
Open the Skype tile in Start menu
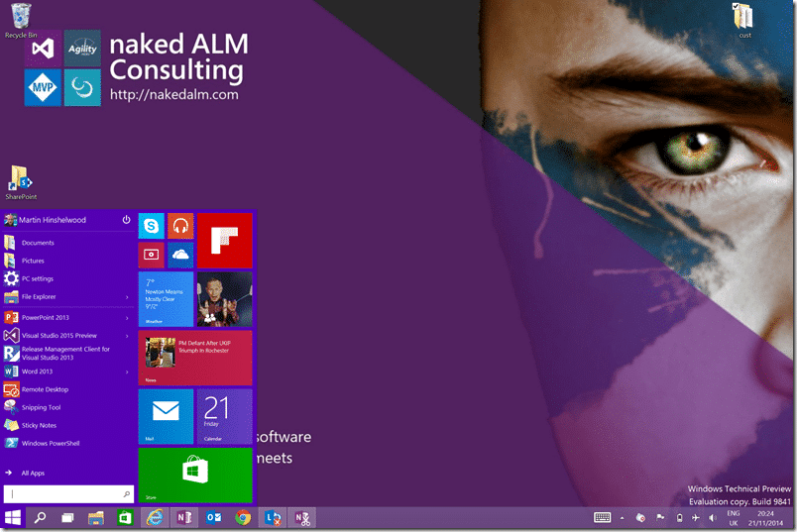tap(152, 226)
